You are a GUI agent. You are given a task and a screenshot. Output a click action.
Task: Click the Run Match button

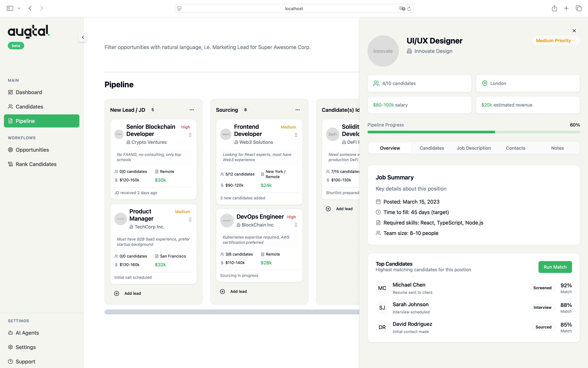[555, 267]
